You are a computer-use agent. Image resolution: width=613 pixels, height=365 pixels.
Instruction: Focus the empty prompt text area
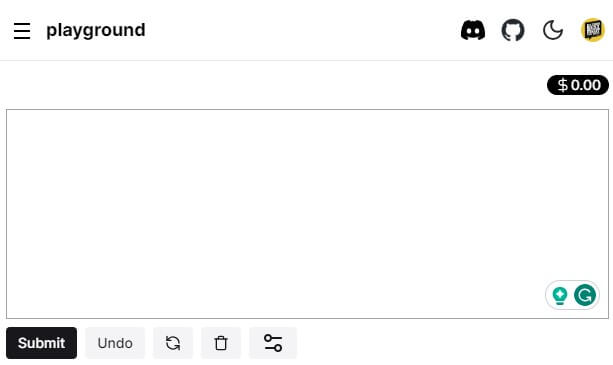coord(307,214)
